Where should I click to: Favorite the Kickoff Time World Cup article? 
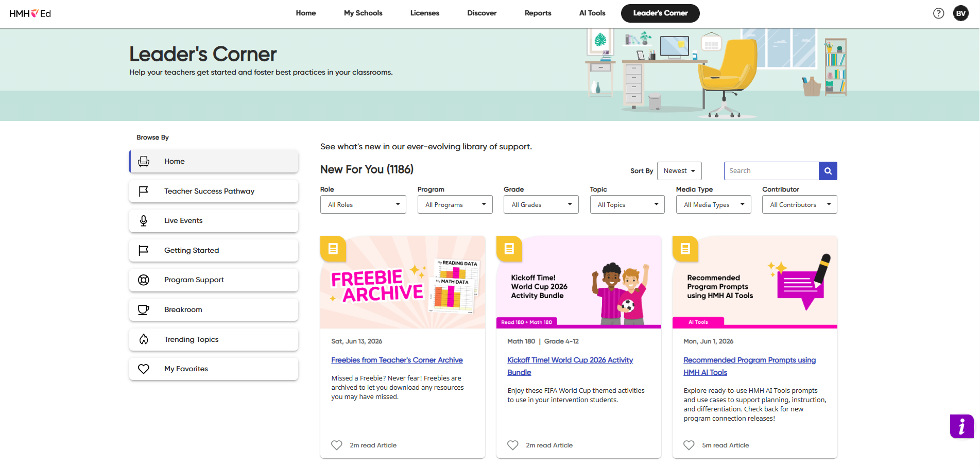click(x=513, y=445)
